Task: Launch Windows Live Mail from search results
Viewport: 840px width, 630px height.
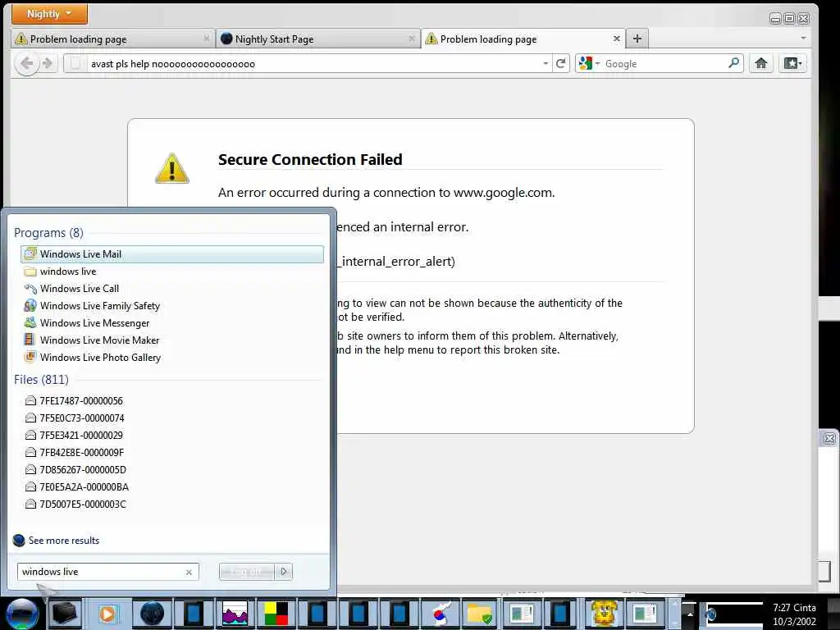Action: [172, 254]
